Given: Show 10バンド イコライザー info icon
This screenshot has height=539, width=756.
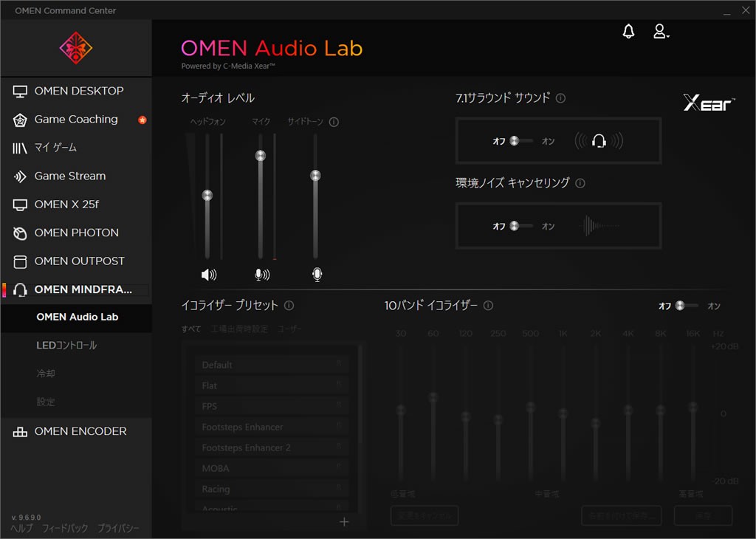Looking at the screenshot, I should 488,305.
